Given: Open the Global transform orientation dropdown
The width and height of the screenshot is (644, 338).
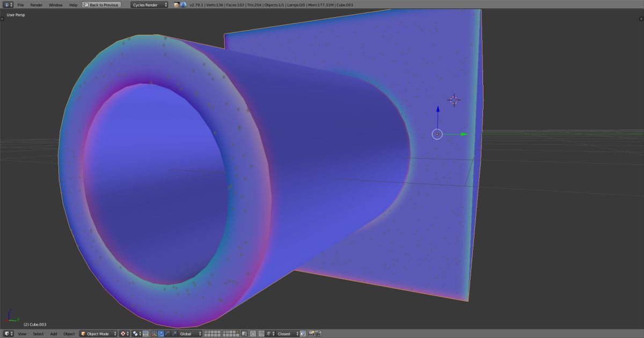Looking at the screenshot, I should pyautogui.click(x=191, y=334).
